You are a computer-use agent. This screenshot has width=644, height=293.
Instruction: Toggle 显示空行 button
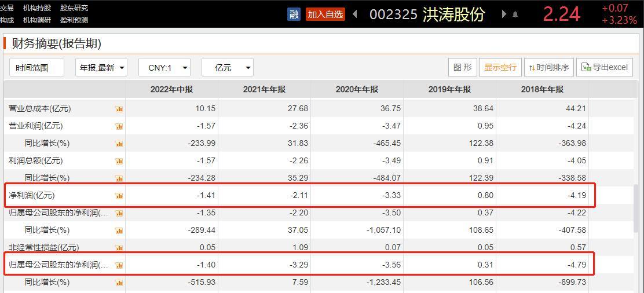tap(500, 67)
